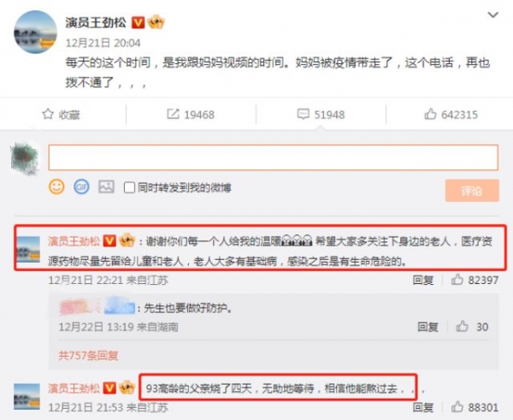Open the comments tab showing 51948
513x420 pixels.
pyautogui.click(x=321, y=115)
